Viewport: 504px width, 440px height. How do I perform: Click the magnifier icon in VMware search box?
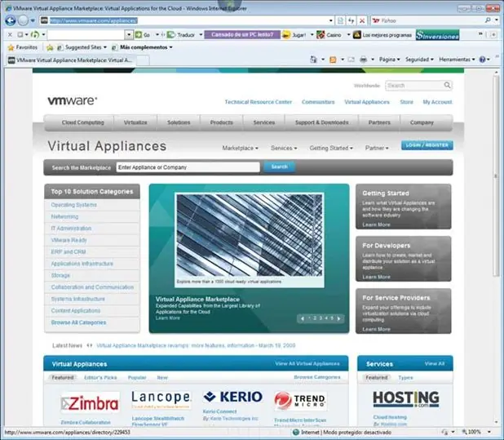pos(447,85)
